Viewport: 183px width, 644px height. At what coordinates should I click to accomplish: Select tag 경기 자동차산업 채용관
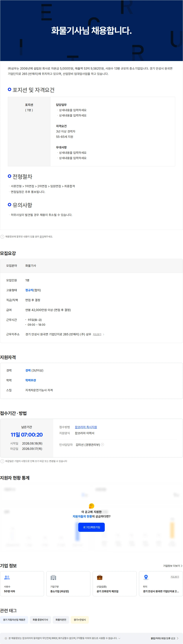(x=14, y=619)
